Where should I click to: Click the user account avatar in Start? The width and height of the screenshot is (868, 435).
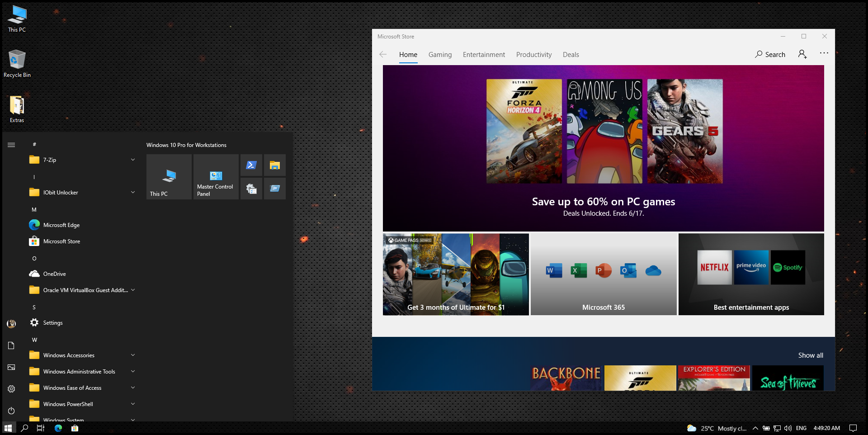tap(11, 323)
